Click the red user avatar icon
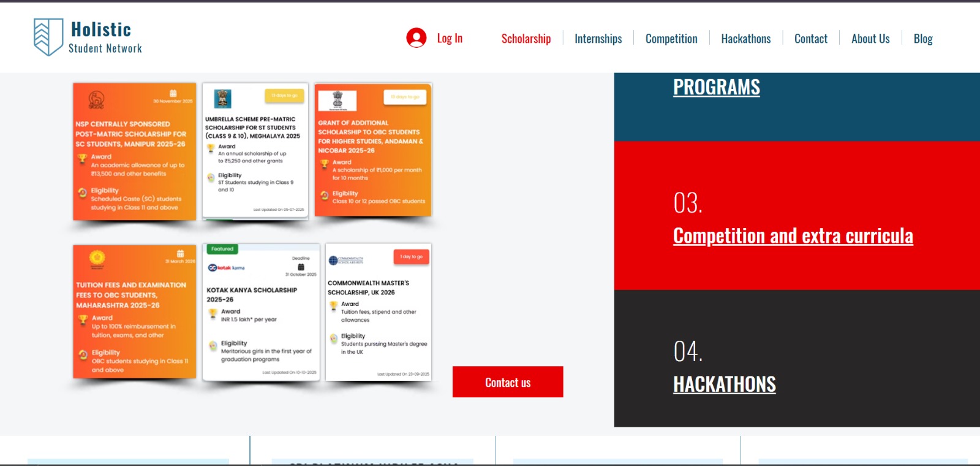Screen dimensions: 980x466 point(417,38)
